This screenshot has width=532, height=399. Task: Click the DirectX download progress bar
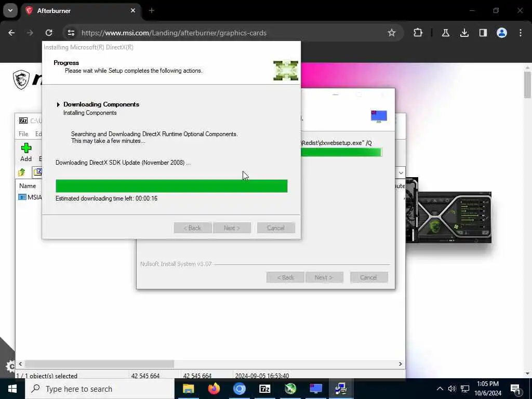[x=171, y=186]
